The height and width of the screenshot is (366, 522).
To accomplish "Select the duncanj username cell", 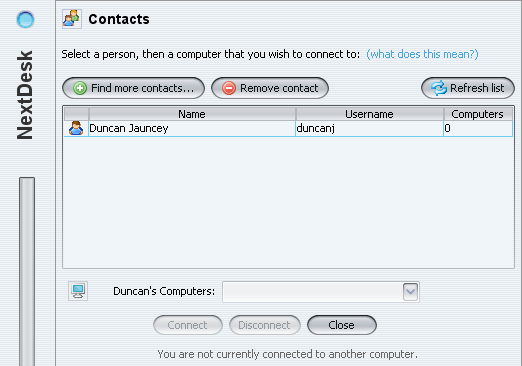I will (369, 128).
